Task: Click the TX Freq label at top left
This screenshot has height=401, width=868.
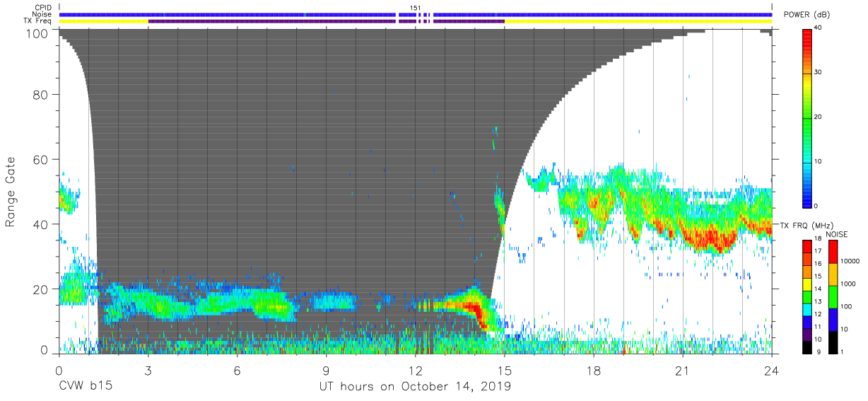Action: (37, 21)
